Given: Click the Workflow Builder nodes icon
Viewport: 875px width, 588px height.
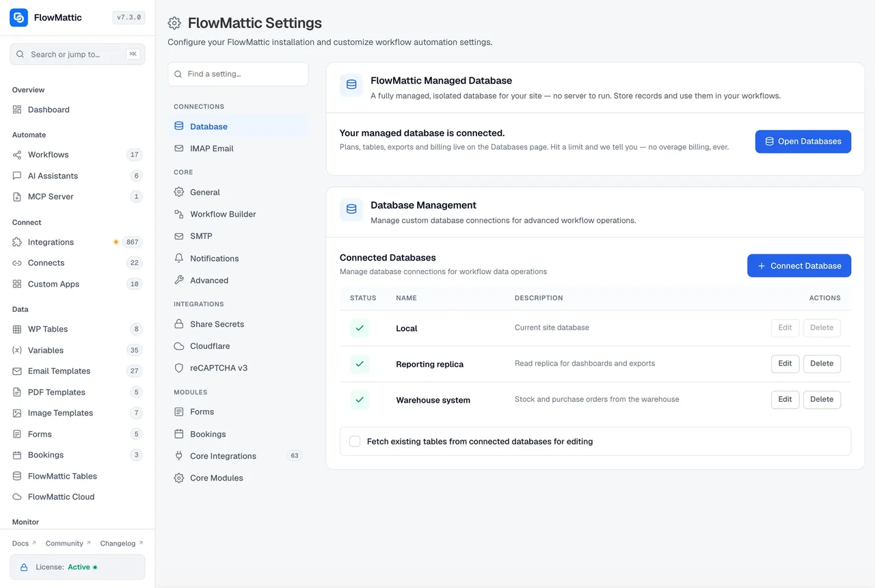Looking at the screenshot, I should [x=179, y=214].
